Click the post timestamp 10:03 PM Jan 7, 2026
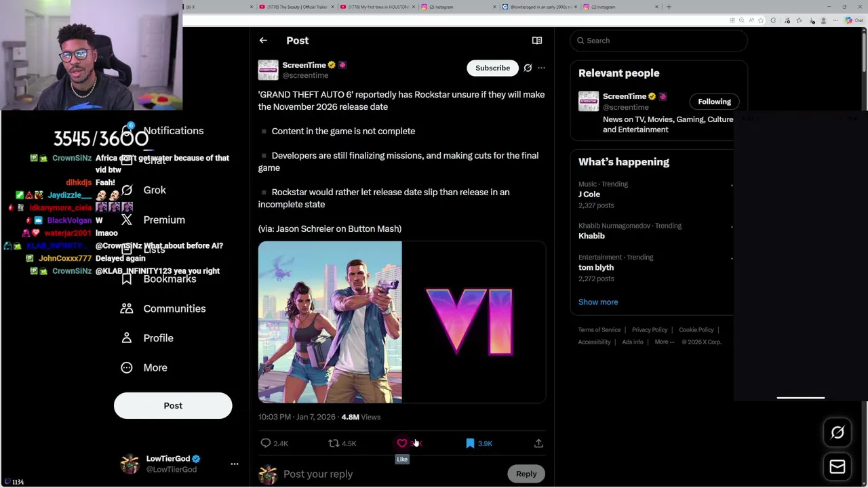The image size is (868, 488). point(297,418)
